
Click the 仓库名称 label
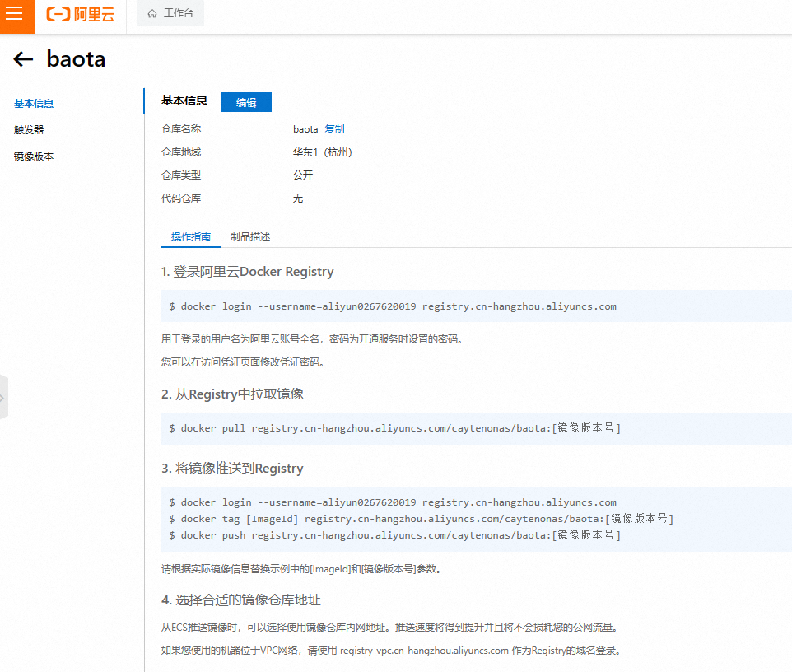point(181,129)
